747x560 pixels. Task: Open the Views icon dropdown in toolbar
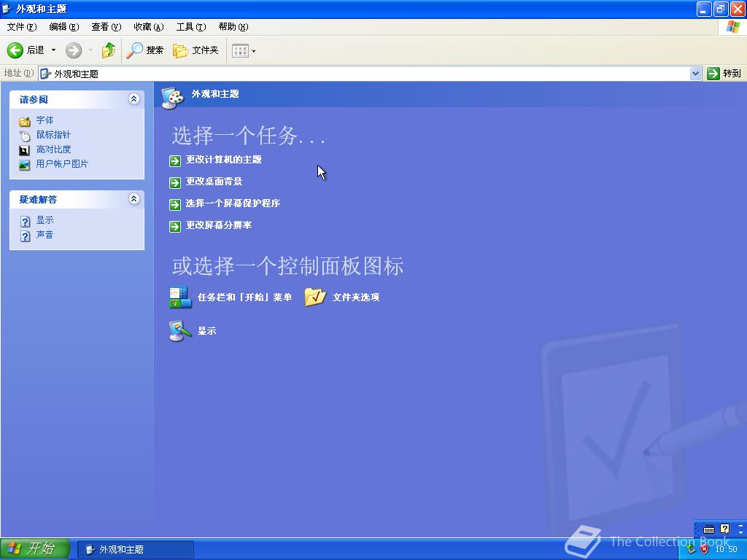coord(244,50)
